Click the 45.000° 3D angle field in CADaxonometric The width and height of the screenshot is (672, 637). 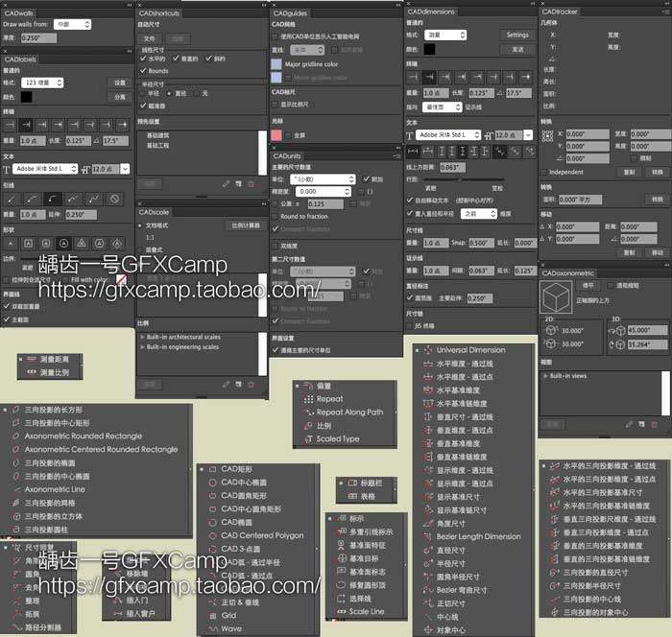click(648, 330)
